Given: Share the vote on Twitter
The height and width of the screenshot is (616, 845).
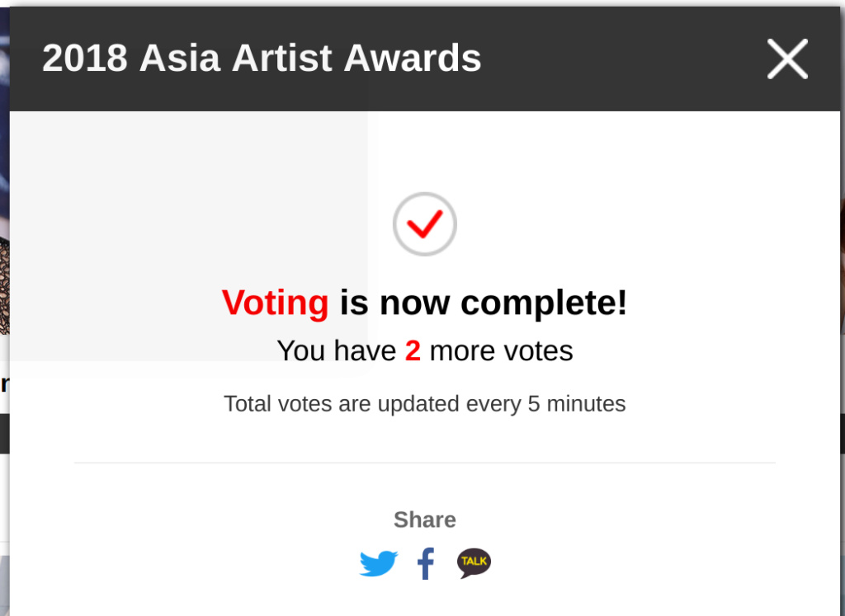Looking at the screenshot, I should [378, 563].
